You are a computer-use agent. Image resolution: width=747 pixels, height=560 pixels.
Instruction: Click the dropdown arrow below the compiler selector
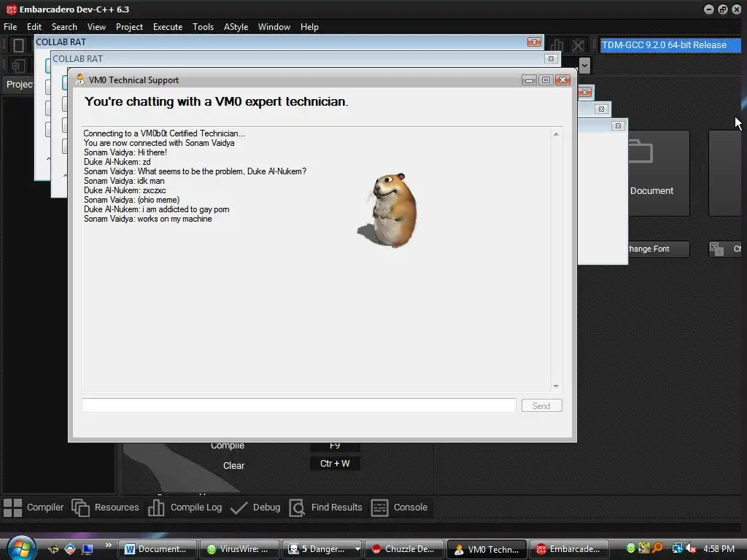[x=584, y=65]
